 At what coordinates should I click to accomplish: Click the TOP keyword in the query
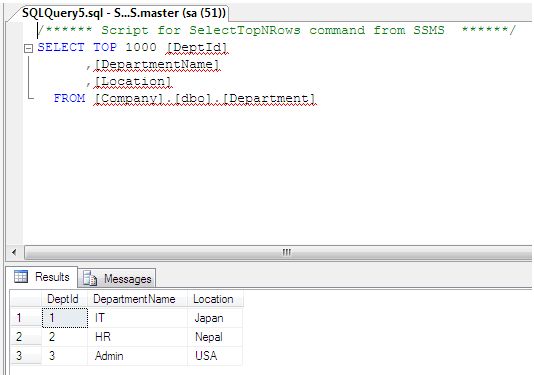105,47
